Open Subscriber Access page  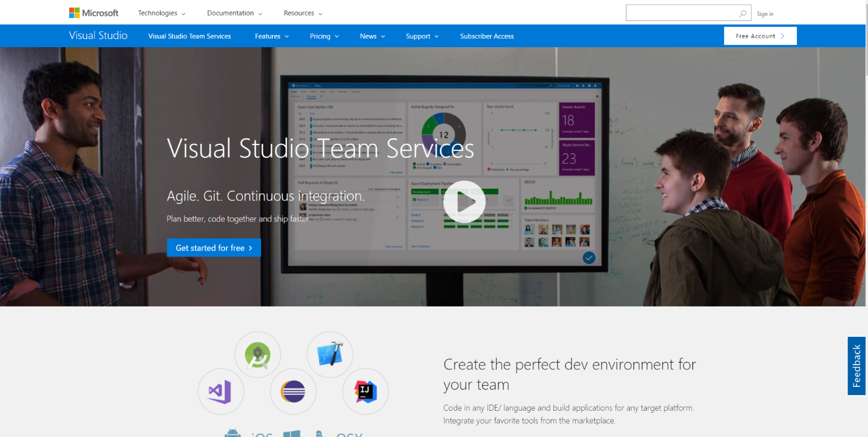tap(487, 36)
